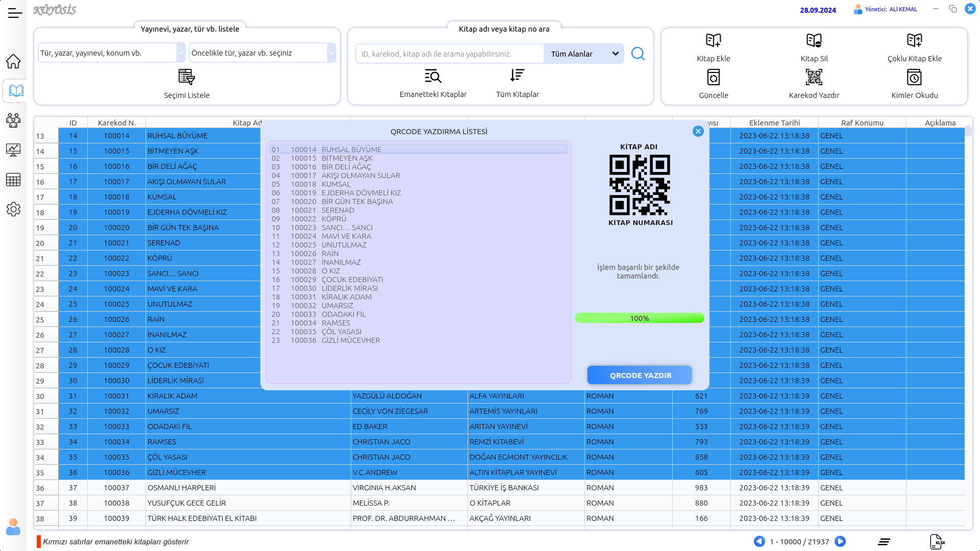Click the search magnifier icon
Viewport: 980px width, 551px height.
(638, 54)
